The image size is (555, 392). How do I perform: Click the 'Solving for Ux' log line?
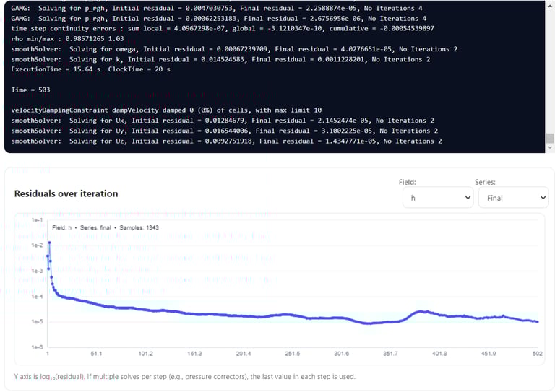click(223, 121)
